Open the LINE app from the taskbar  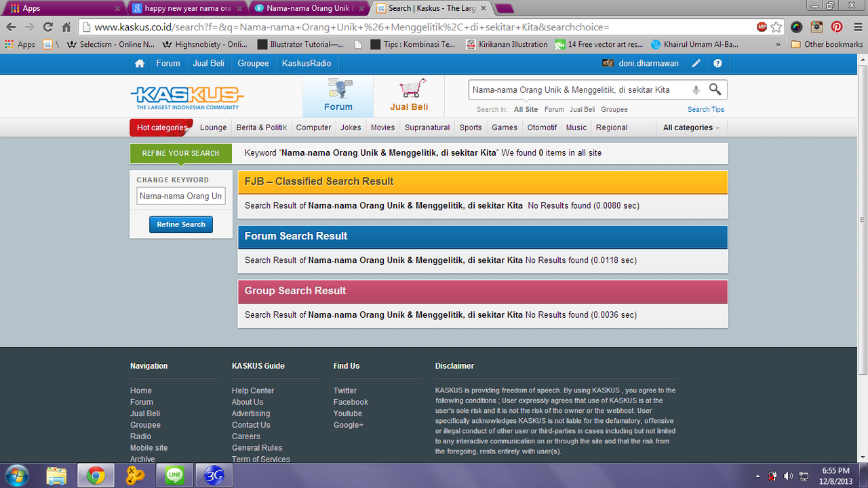coord(174,475)
